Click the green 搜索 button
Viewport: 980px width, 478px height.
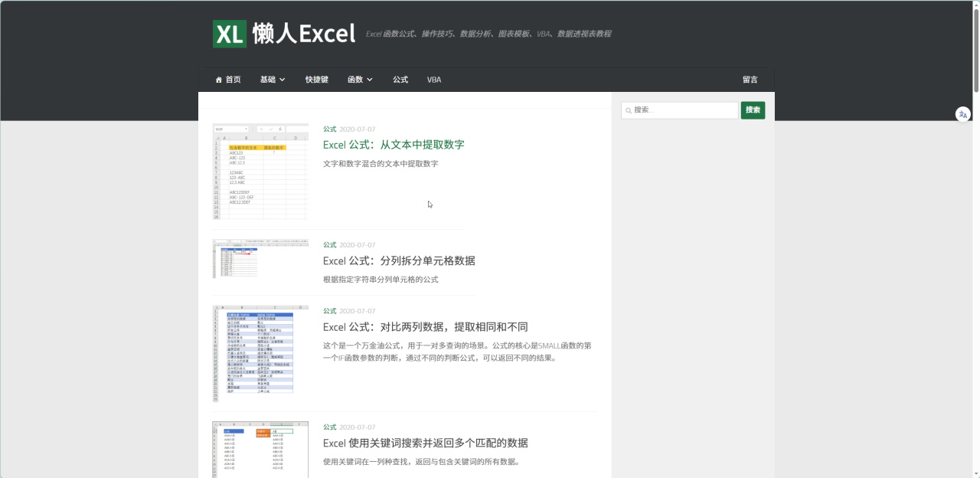(753, 110)
